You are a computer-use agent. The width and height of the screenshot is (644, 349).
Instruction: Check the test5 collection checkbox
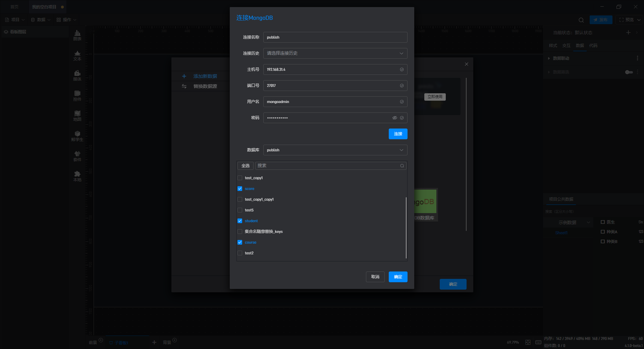click(240, 210)
